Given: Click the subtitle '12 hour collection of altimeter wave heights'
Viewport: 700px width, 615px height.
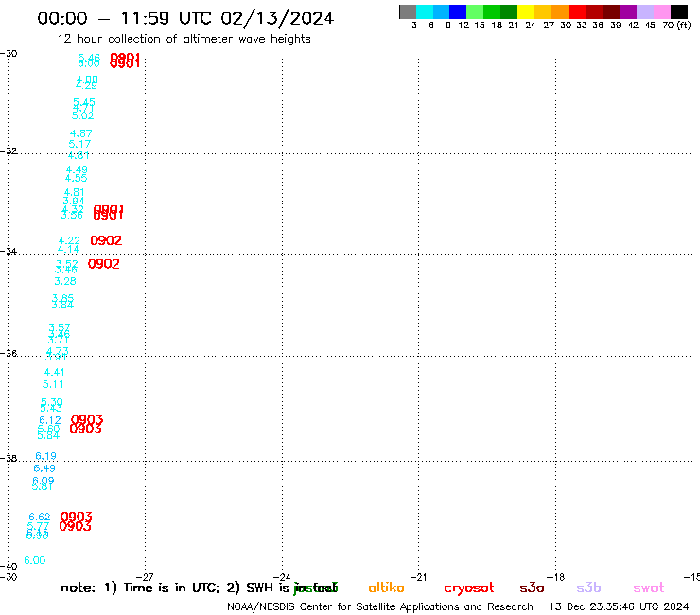Looking at the screenshot, I should [x=184, y=39].
